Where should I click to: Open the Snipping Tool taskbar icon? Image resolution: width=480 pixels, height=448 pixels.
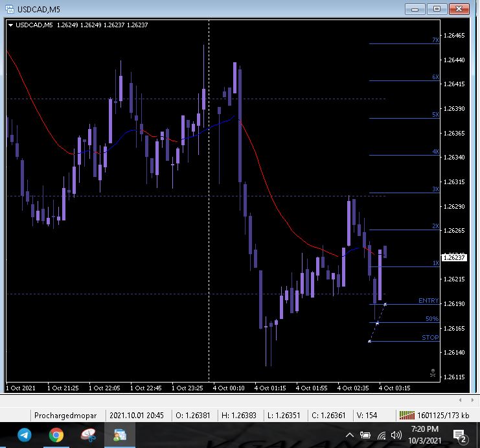pyautogui.click(x=88, y=435)
